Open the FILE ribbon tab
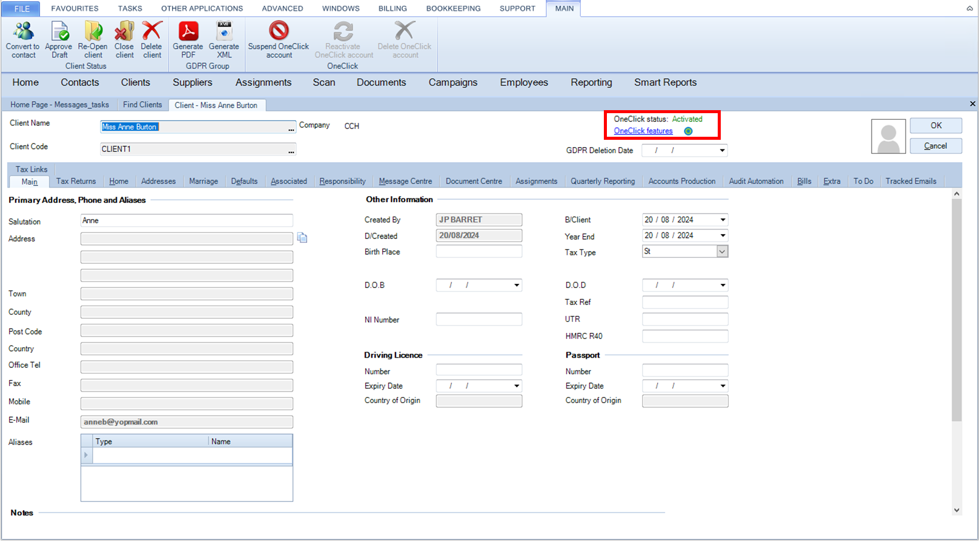 pos(22,8)
